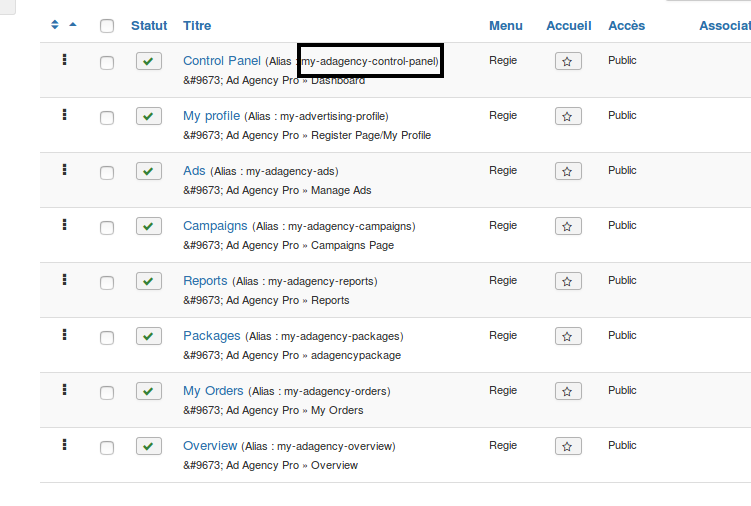Sort by ordering using up-down arrows icon
The width and height of the screenshot is (751, 506).
point(55,24)
